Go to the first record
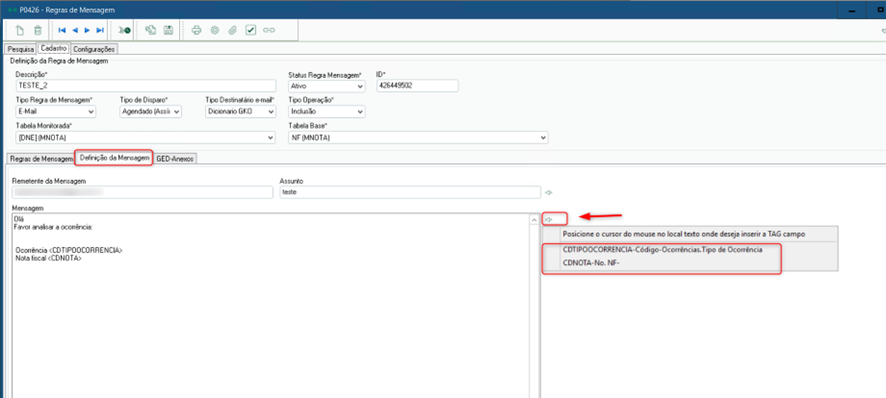 coord(62,31)
